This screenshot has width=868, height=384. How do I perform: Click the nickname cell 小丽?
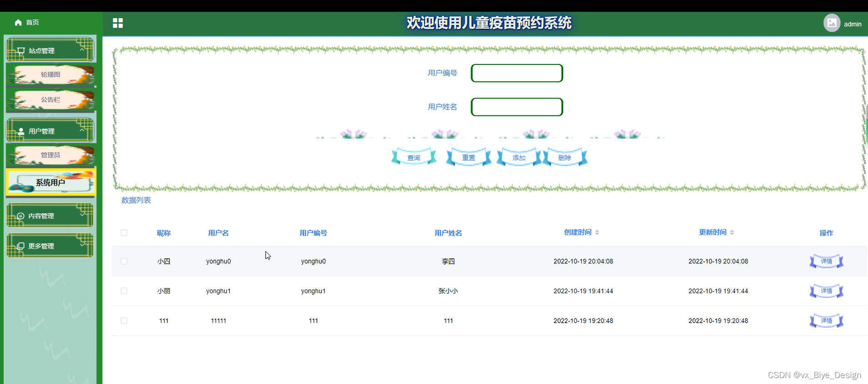pos(164,291)
